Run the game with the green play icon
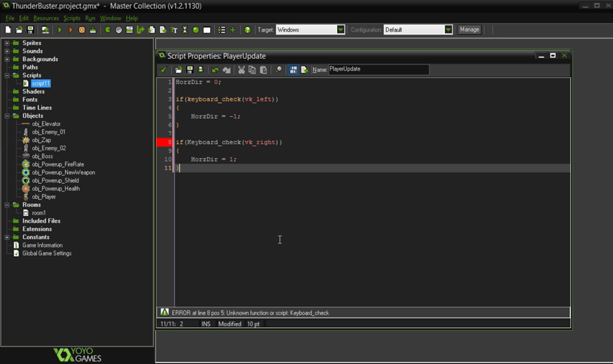Viewport: 613px width, 364px height. 60,29
